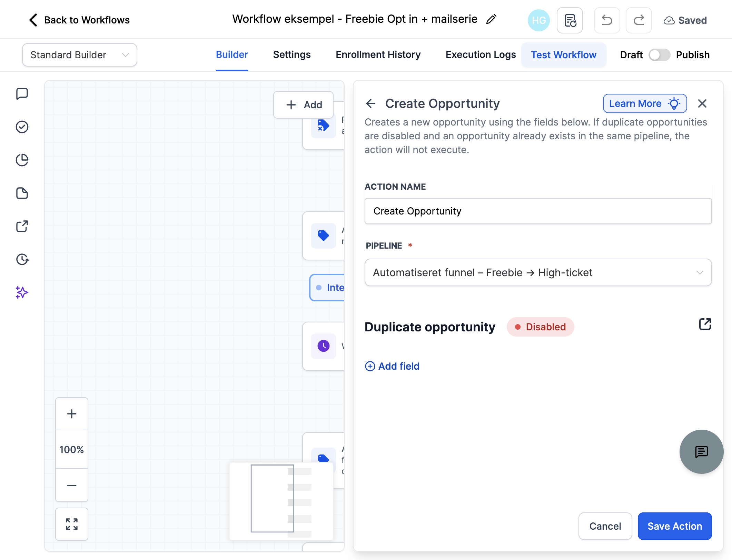Open comments from the sidebar chat icon
Viewport: 732px width, 560px height.
pyautogui.click(x=22, y=94)
